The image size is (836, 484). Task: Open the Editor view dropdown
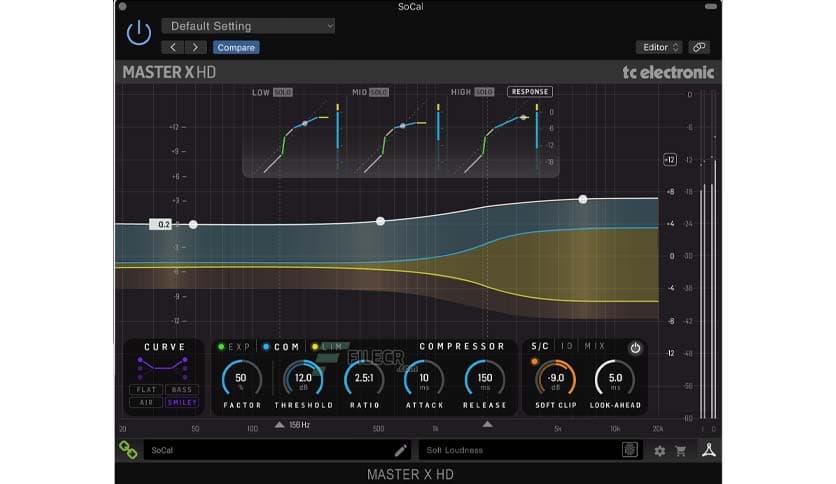click(659, 47)
